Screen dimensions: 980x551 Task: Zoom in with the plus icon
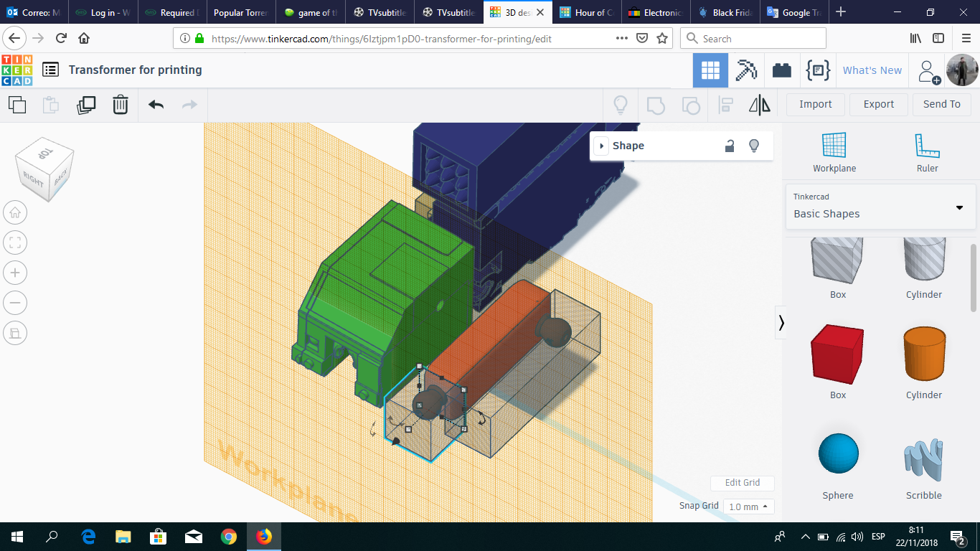pyautogui.click(x=15, y=273)
